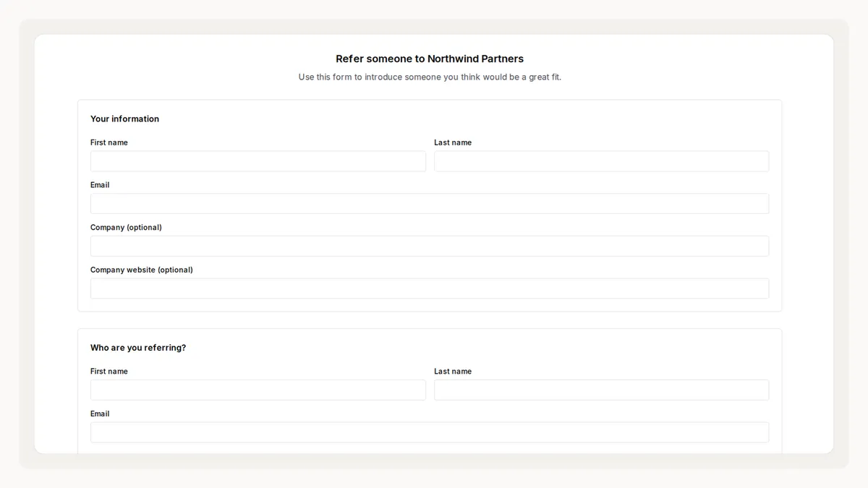The width and height of the screenshot is (868, 488).
Task: Click the 'Your information' section heading
Action: 124,119
